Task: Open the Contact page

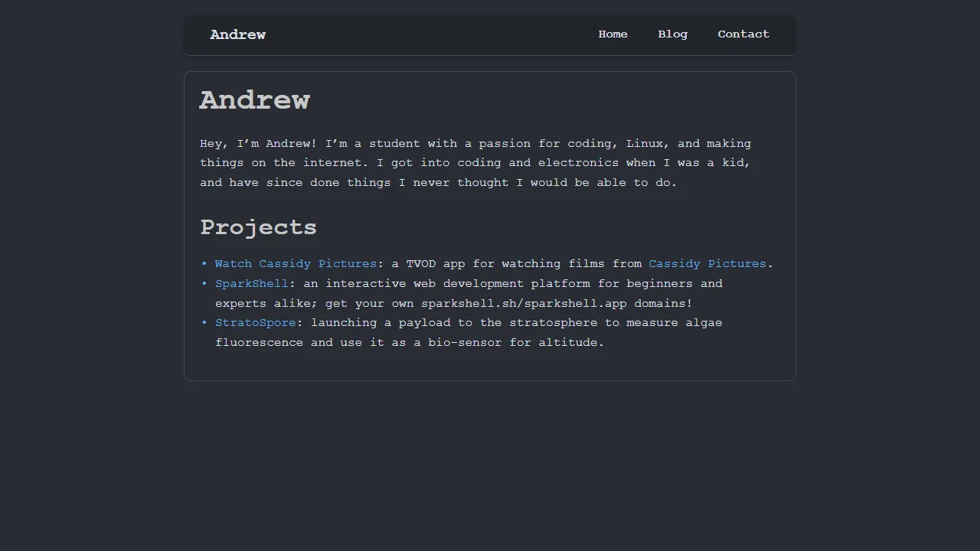Action: pos(743,34)
